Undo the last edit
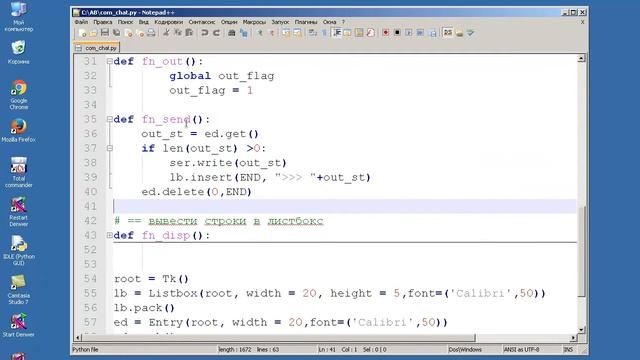This screenshot has width=640, height=360. (204, 33)
